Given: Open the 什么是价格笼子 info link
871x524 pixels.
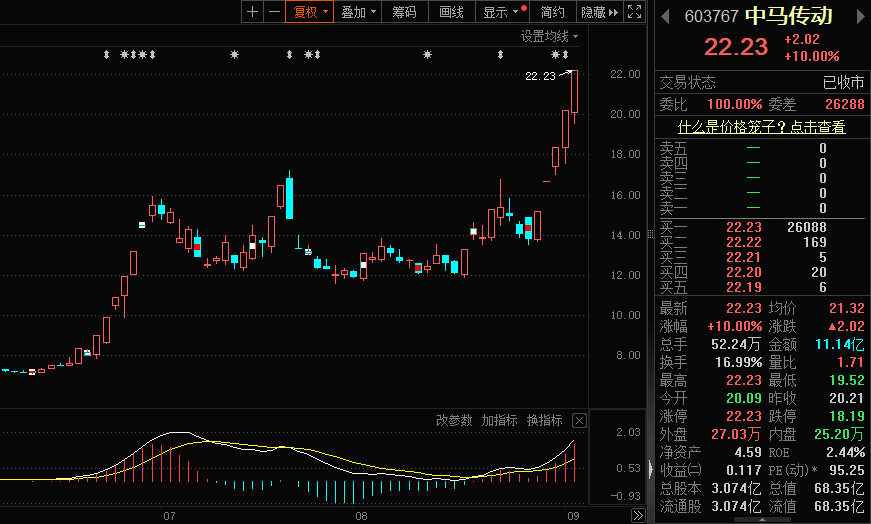Looking at the screenshot, I should pos(761,127).
